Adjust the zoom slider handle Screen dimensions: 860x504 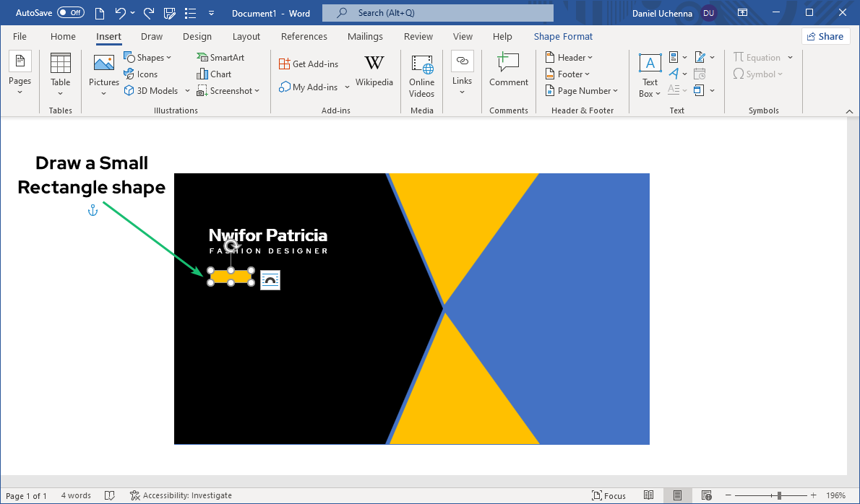(779, 495)
